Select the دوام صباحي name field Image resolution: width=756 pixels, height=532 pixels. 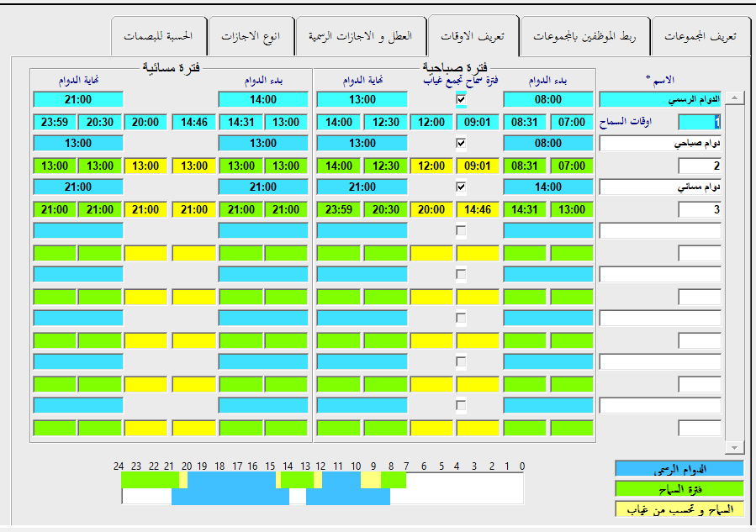click(x=659, y=144)
